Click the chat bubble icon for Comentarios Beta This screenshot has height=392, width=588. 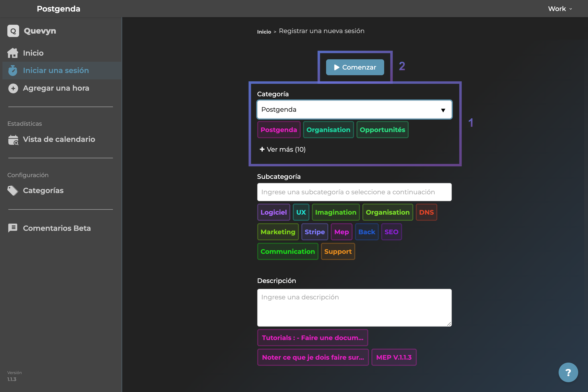(x=13, y=228)
